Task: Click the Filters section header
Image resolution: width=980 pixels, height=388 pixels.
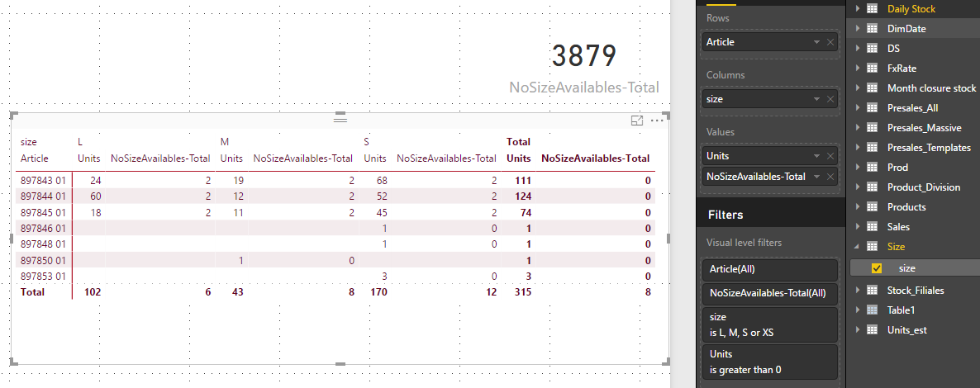Action: coord(725,215)
